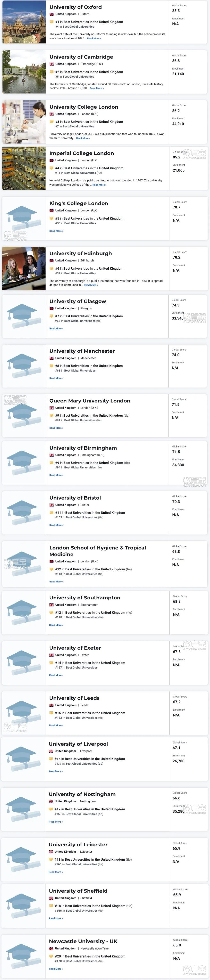Click the UK flag icon under University of Oxford

click(x=51, y=14)
